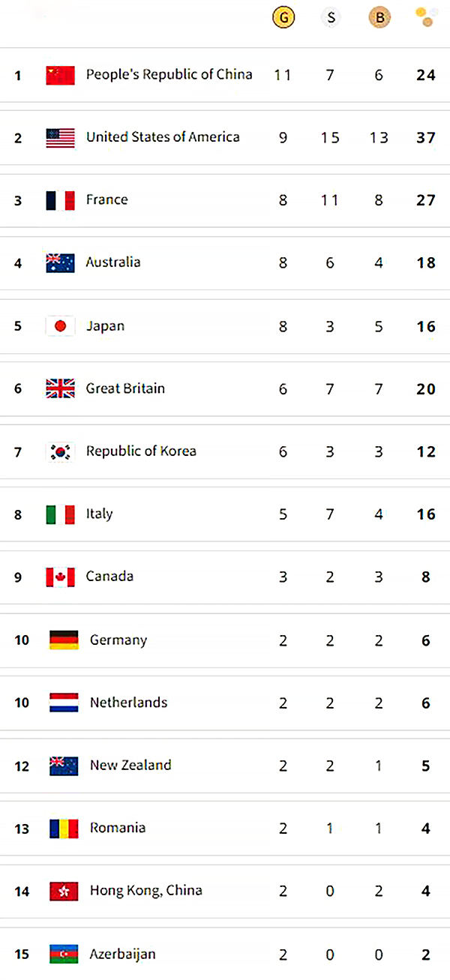Select the Azerbaijan country name
Screen dimensions: 450x980
click(123, 955)
